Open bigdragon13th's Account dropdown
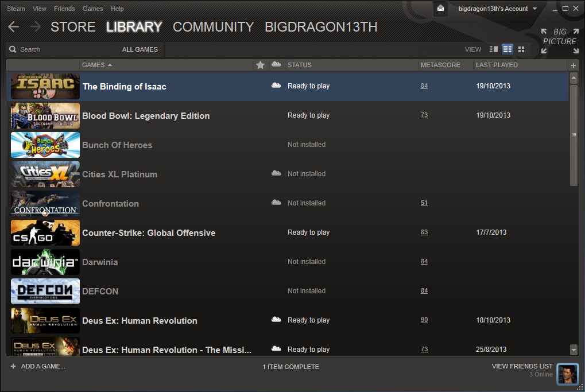Screen dimensions: 585x392 [x=497, y=9]
